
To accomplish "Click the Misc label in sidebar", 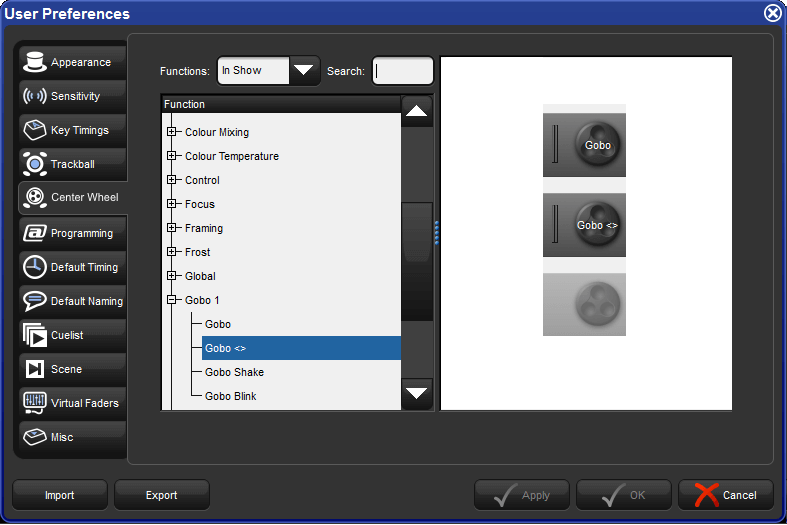I will click(62, 437).
